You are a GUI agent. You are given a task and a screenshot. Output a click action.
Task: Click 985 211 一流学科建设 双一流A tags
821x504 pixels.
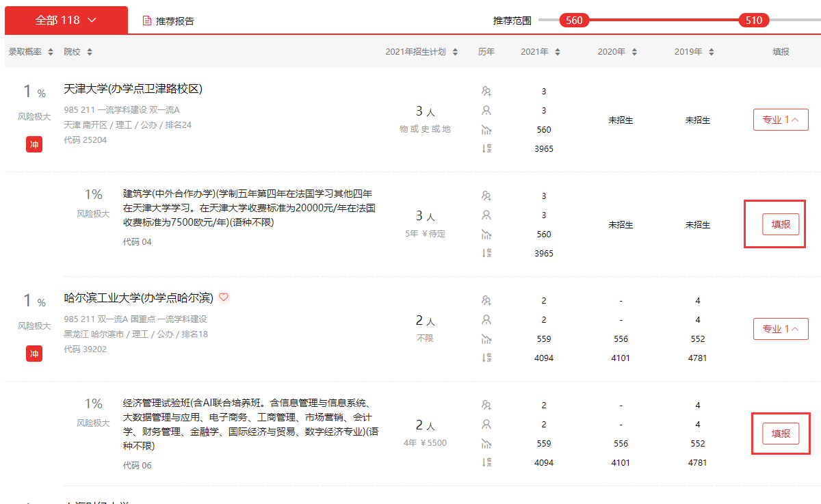tap(122, 110)
